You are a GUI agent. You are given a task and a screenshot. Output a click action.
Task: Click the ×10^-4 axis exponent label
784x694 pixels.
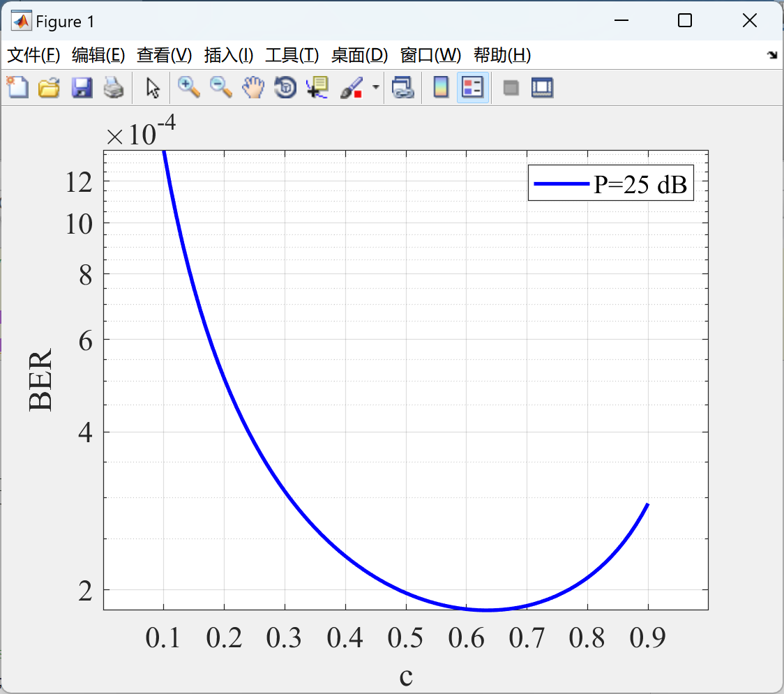(140, 131)
